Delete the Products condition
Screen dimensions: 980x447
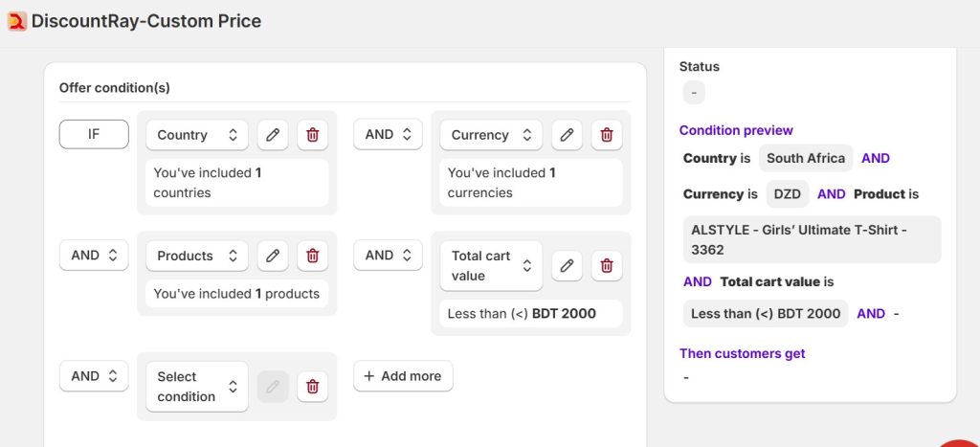tap(312, 256)
